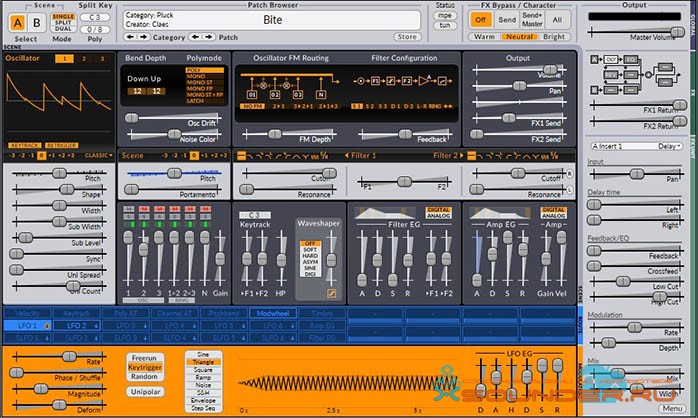
Task: Select RING filter configuration
Action: 435,106
